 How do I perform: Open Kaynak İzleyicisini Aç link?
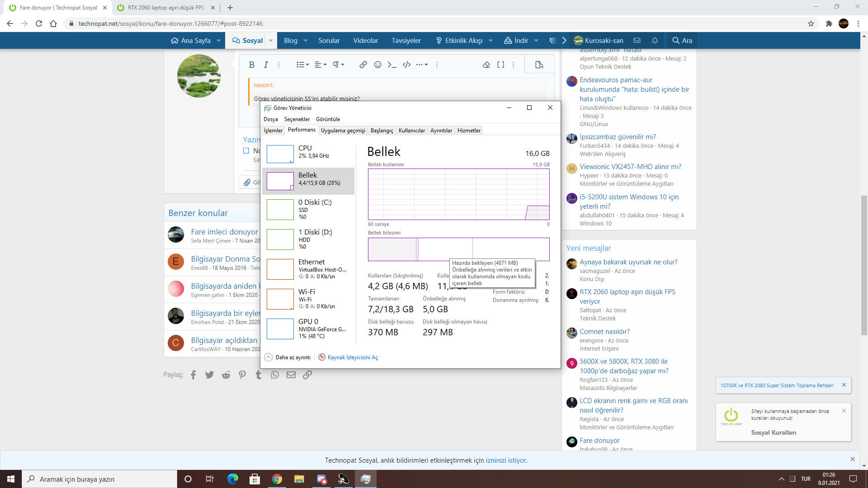point(352,357)
